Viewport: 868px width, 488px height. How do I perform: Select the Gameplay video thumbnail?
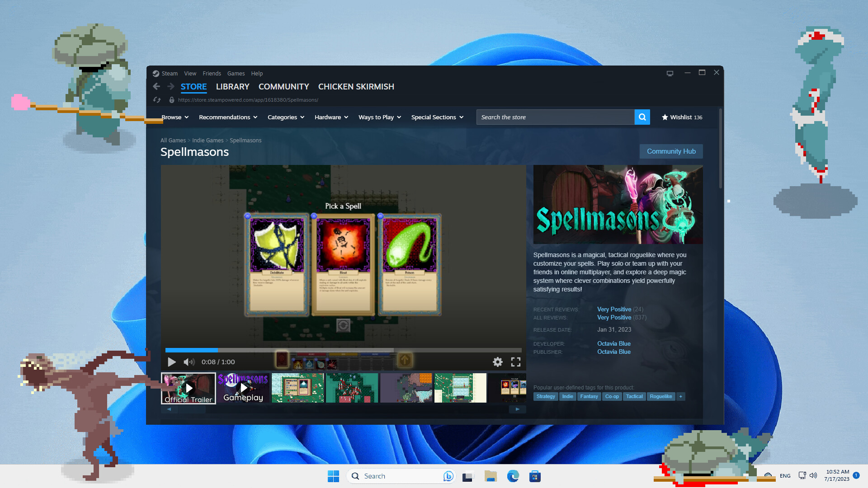[243, 388]
